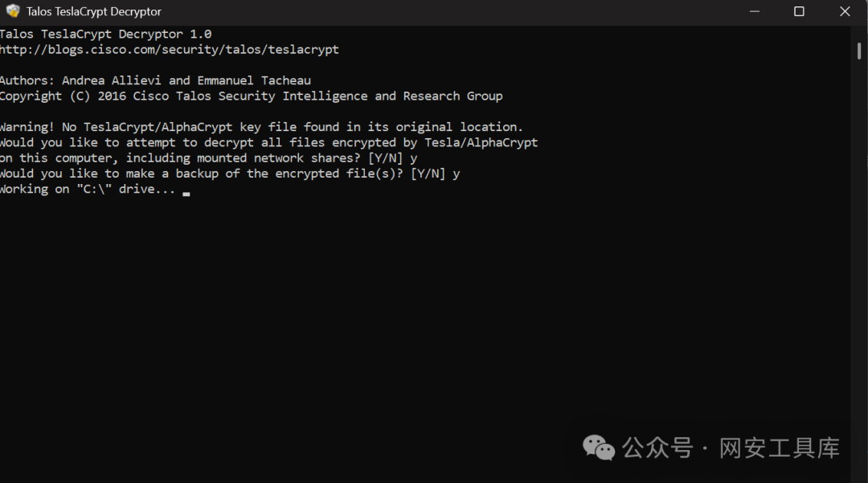Click the [Y/N] prompt after 'encrypted file(s)?'

pos(428,174)
